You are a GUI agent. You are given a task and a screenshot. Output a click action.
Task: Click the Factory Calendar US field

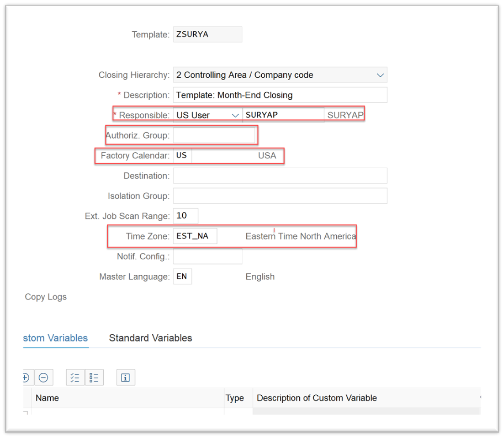182,156
